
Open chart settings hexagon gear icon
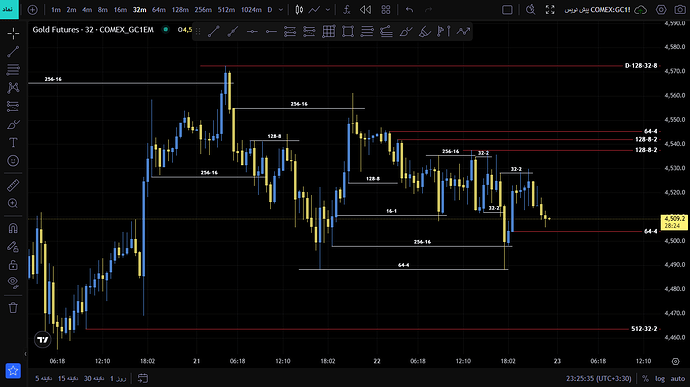[x=661, y=10]
